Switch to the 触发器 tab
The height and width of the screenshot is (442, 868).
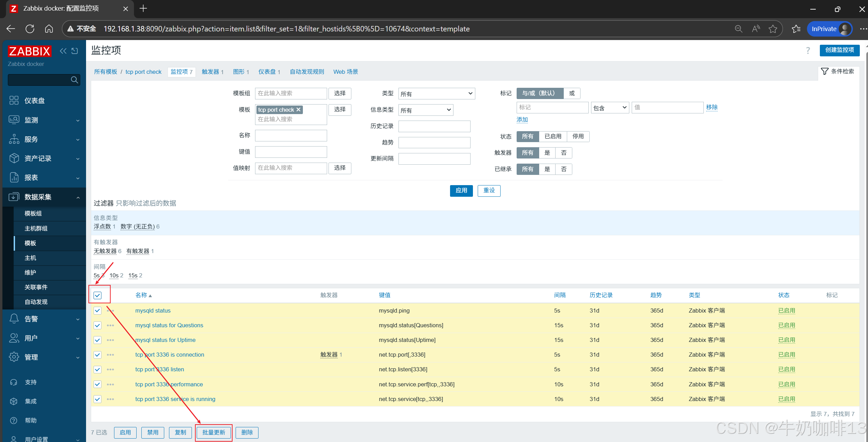(x=210, y=72)
